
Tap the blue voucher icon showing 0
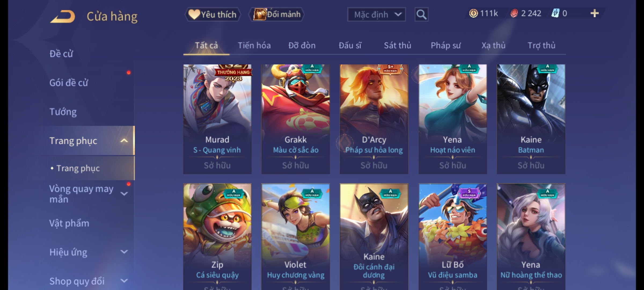(555, 13)
